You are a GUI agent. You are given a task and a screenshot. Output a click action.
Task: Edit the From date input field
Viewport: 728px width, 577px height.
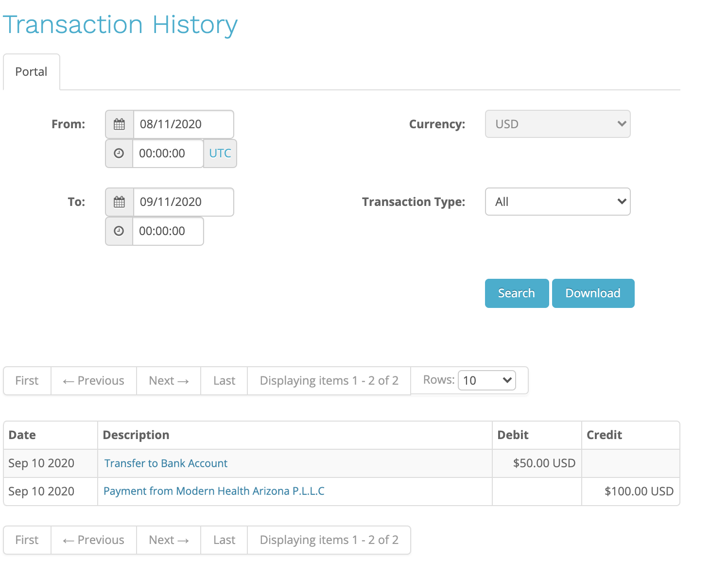(183, 124)
